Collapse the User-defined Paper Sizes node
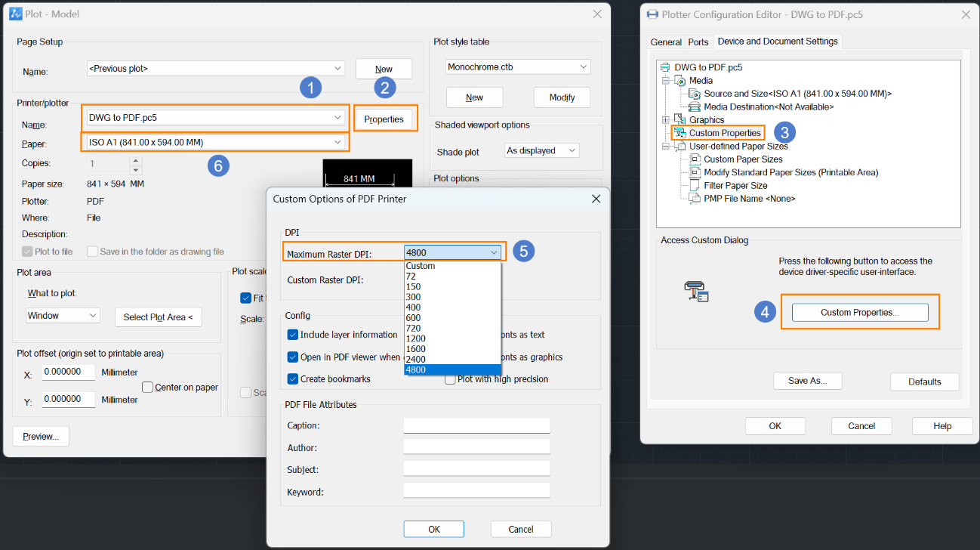 [666, 147]
